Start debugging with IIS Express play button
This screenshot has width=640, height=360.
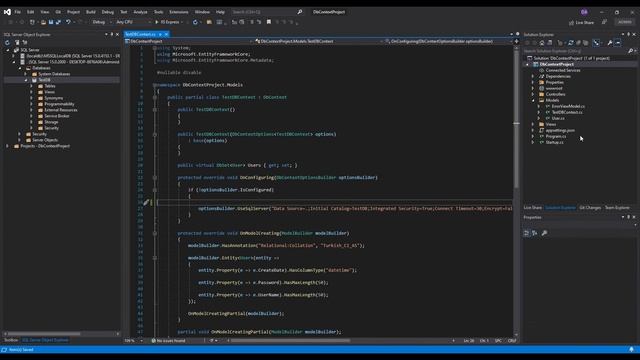157,22
